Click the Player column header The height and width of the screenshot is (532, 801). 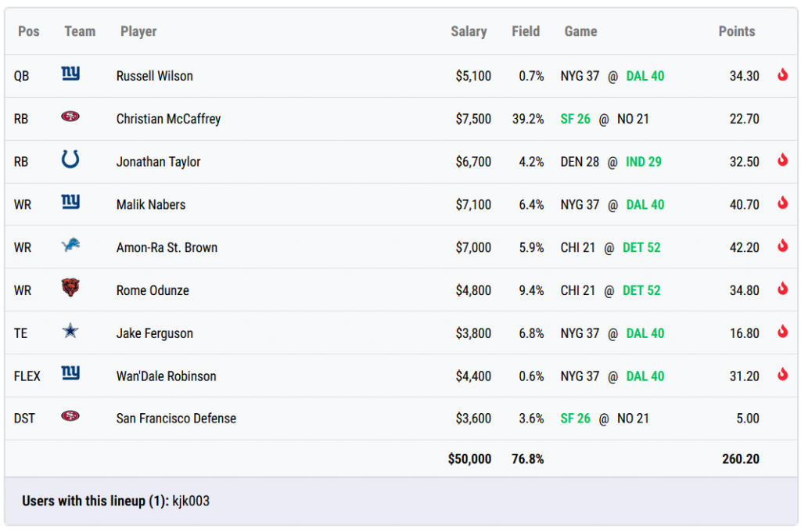(x=138, y=31)
